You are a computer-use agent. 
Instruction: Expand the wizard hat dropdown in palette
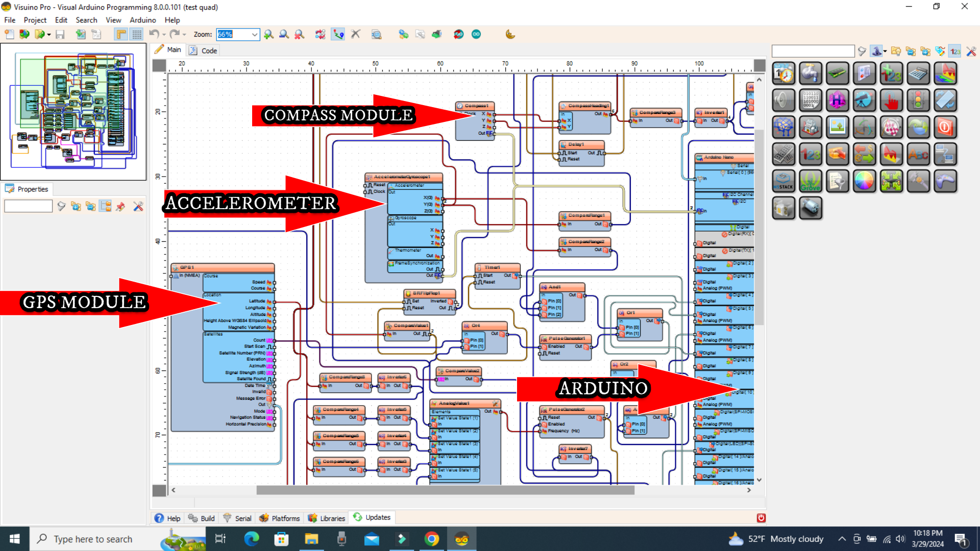pyautogui.click(x=885, y=51)
